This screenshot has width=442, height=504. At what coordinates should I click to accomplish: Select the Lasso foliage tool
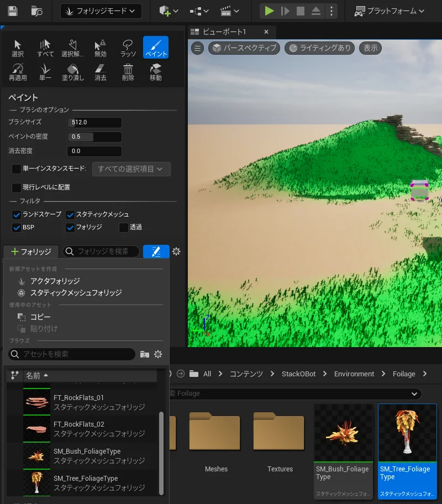[x=128, y=48]
